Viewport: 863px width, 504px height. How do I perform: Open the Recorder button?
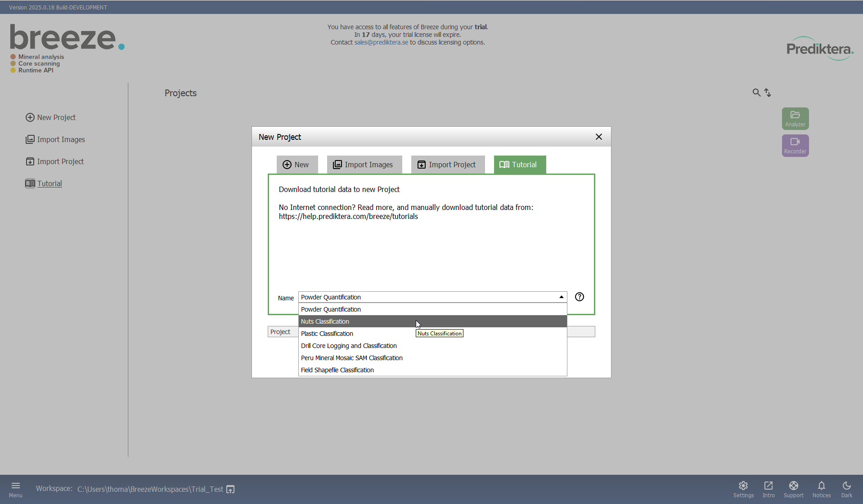(x=795, y=146)
